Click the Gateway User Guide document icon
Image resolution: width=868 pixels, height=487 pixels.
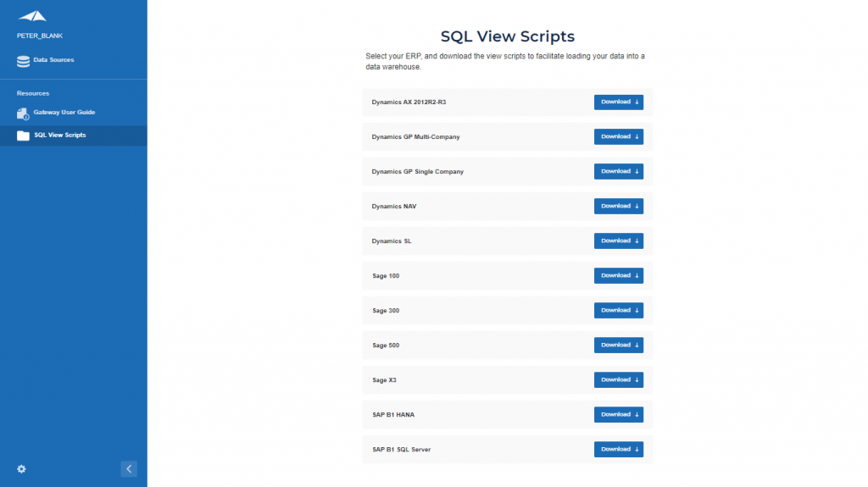pyautogui.click(x=23, y=113)
